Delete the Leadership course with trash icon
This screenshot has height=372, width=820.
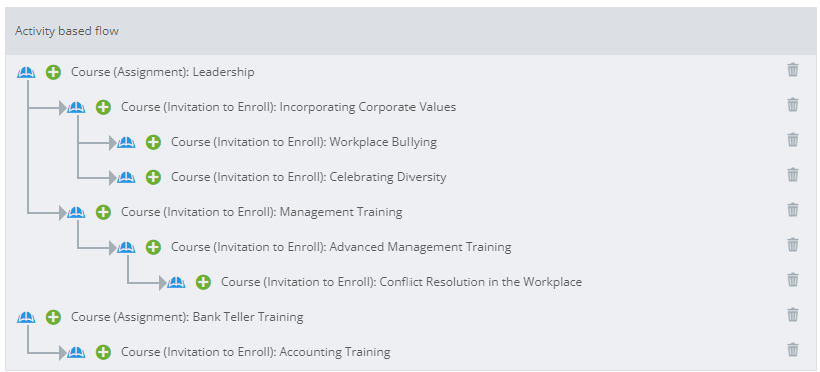(x=793, y=70)
